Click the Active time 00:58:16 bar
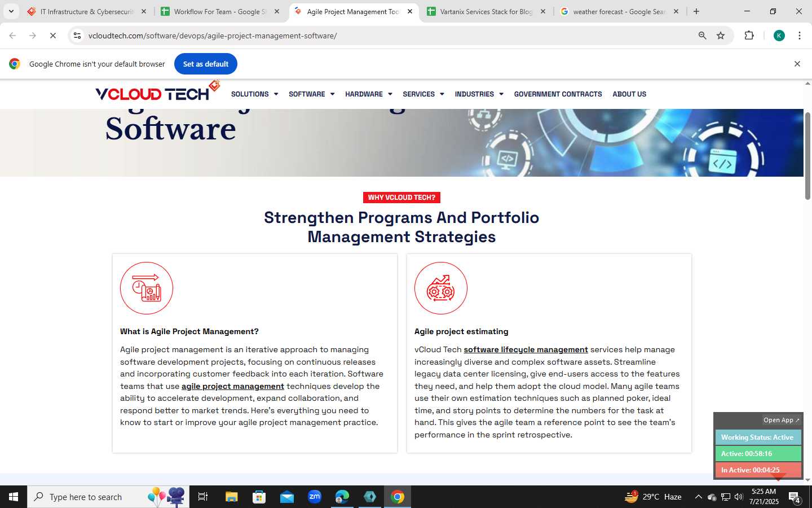 point(758,454)
